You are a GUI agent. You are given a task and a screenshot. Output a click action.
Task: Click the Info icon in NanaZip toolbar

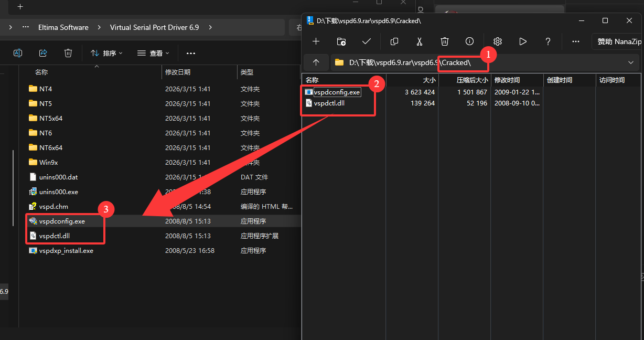(470, 41)
